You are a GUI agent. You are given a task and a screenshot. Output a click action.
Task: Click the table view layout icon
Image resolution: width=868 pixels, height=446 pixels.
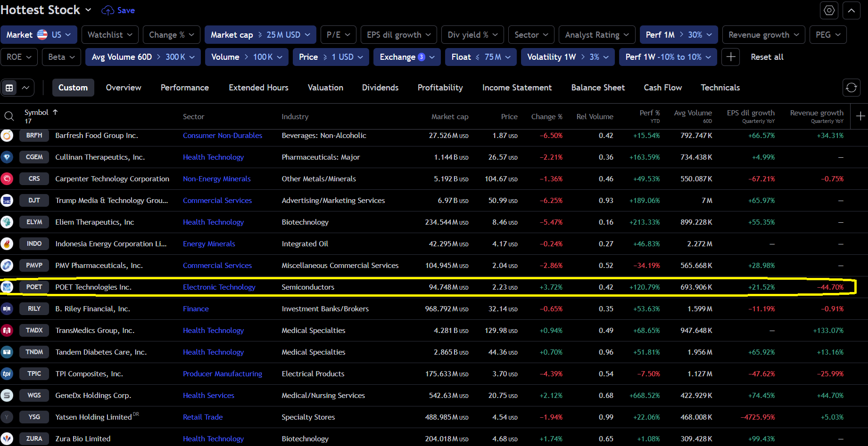tap(9, 88)
